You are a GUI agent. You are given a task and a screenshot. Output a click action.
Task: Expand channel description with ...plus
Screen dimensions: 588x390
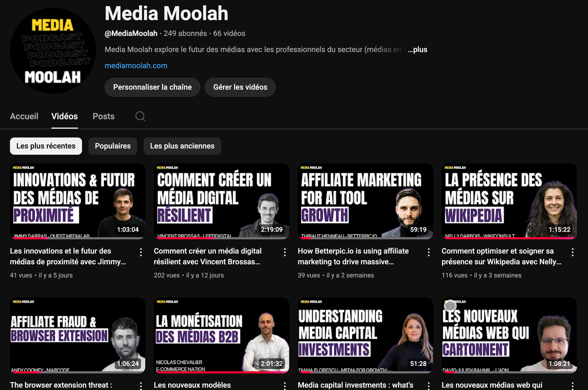coord(417,50)
